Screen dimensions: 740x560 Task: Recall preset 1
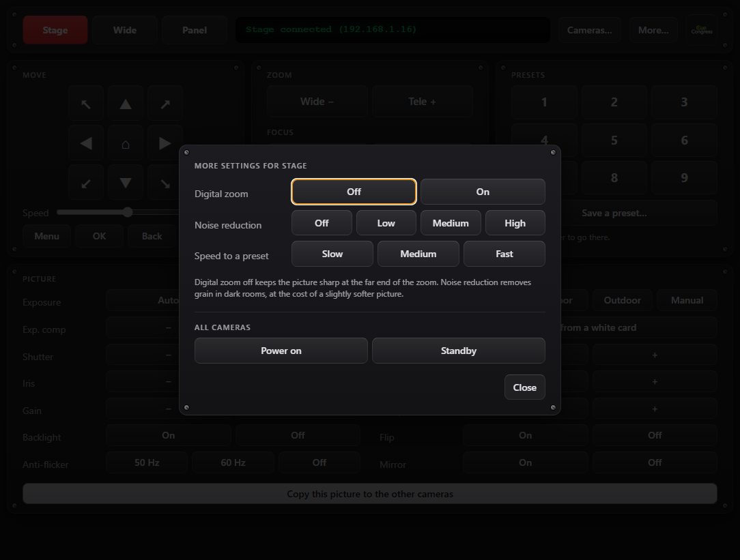click(544, 102)
